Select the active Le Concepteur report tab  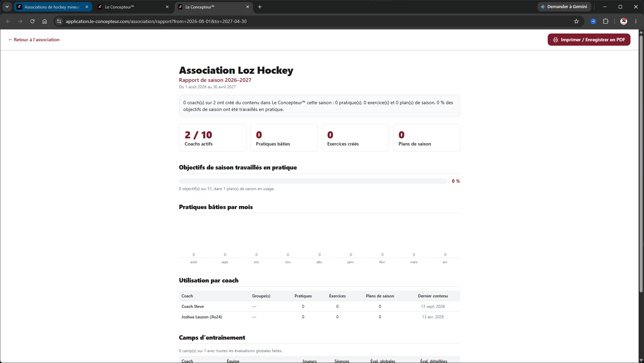(213, 7)
